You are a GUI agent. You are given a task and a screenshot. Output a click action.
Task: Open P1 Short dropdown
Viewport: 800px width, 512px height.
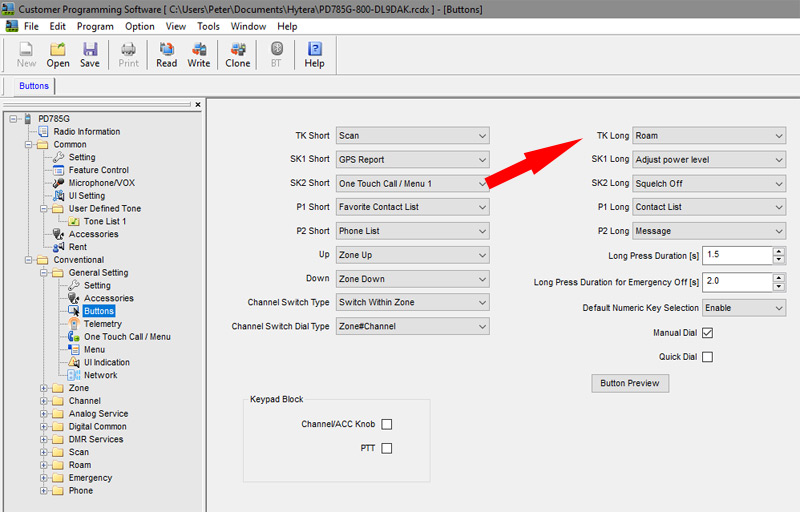(x=412, y=207)
